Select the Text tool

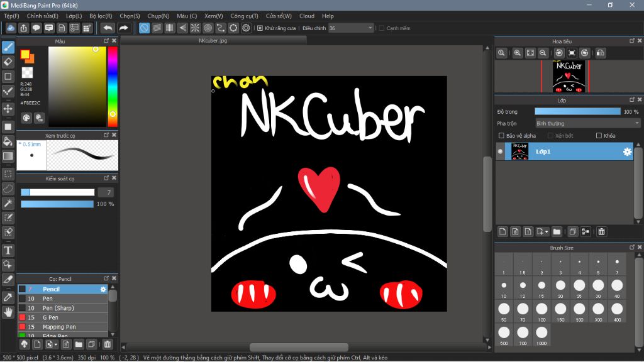click(x=8, y=250)
